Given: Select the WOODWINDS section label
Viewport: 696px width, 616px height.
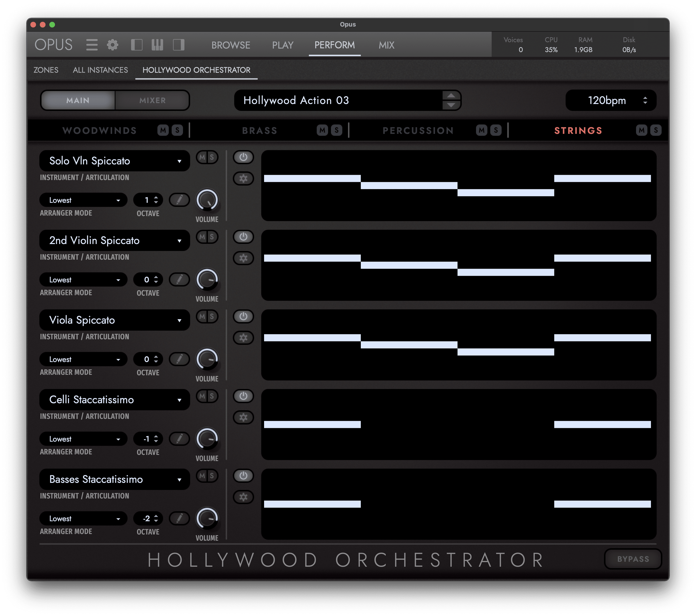Looking at the screenshot, I should pyautogui.click(x=100, y=130).
